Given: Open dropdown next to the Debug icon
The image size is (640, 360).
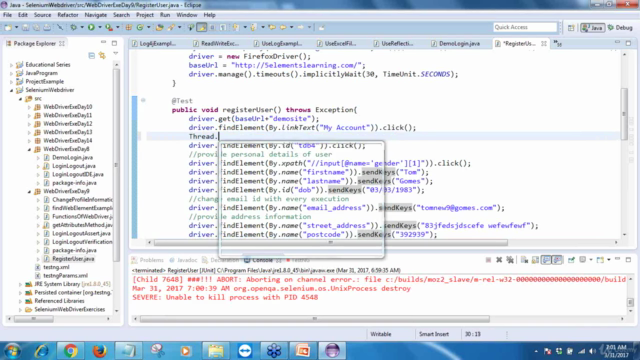Looking at the screenshot, I should (82, 27).
